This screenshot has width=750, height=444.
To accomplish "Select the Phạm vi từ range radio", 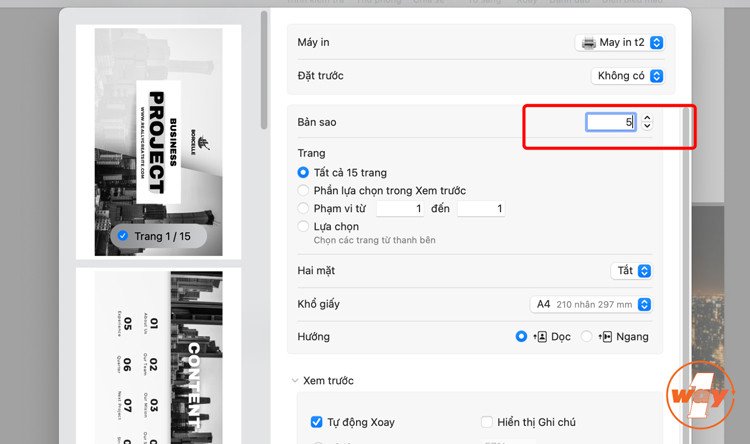I will (x=303, y=209).
